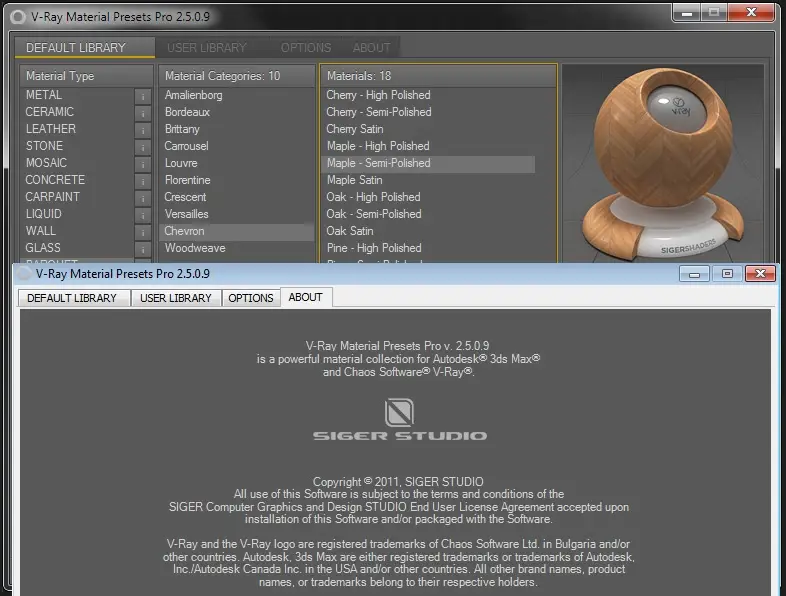Choose the Brittany category
The image size is (786, 596).
pos(236,129)
